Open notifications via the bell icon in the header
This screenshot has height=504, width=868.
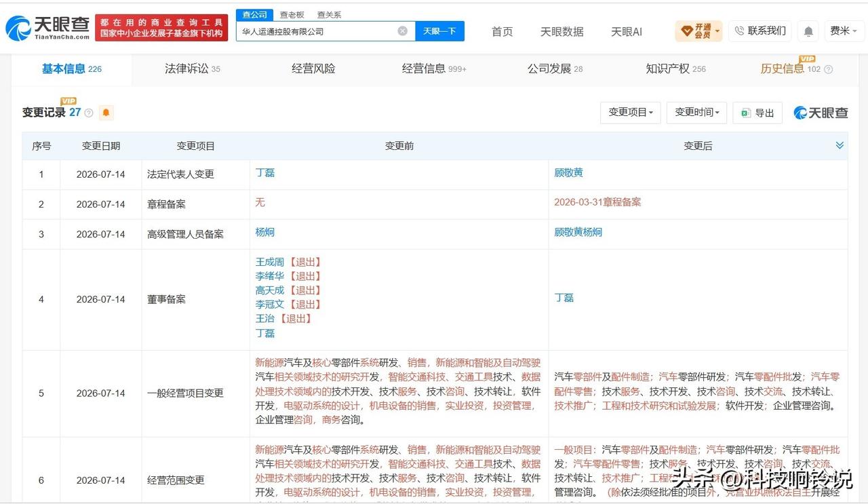pyautogui.click(x=808, y=31)
